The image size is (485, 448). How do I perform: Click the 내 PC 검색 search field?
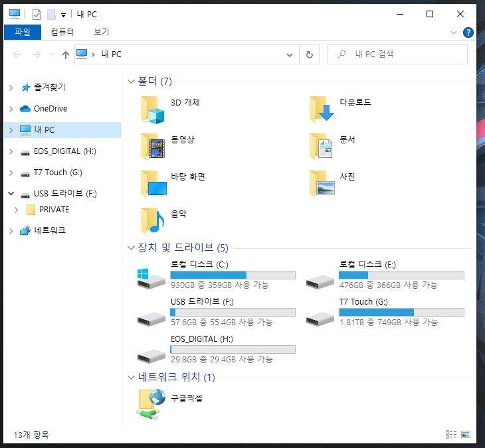point(397,54)
